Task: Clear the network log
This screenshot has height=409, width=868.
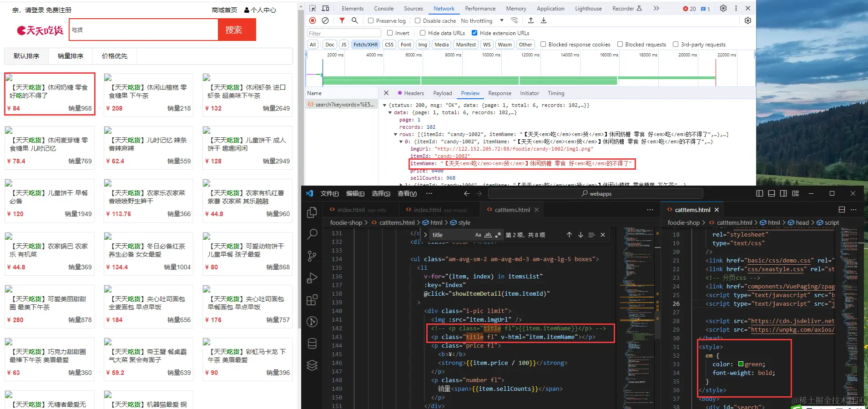Action: (x=325, y=20)
